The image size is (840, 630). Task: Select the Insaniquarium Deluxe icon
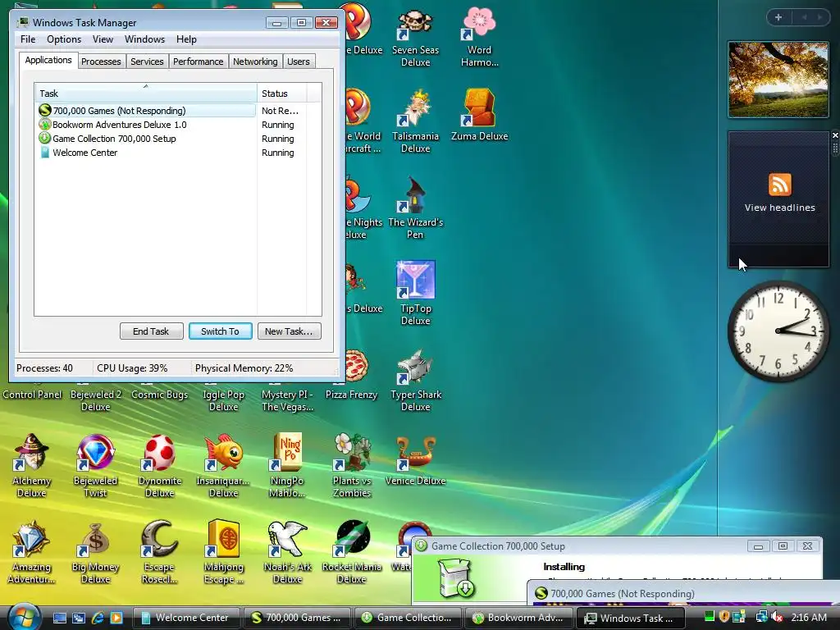(x=223, y=467)
